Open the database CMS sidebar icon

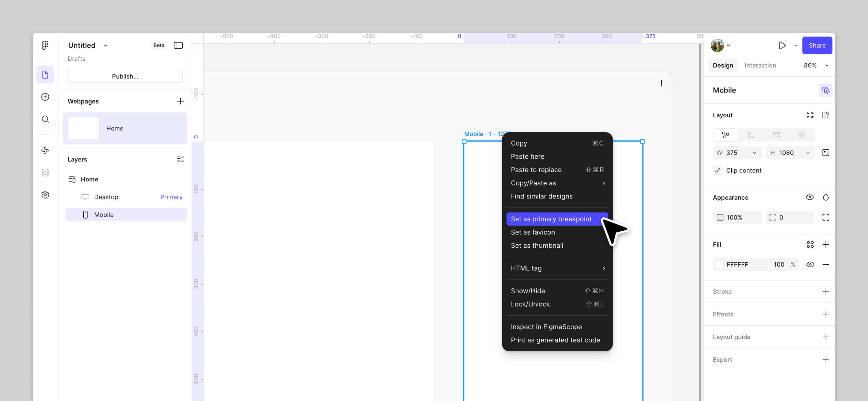pyautogui.click(x=45, y=173)
